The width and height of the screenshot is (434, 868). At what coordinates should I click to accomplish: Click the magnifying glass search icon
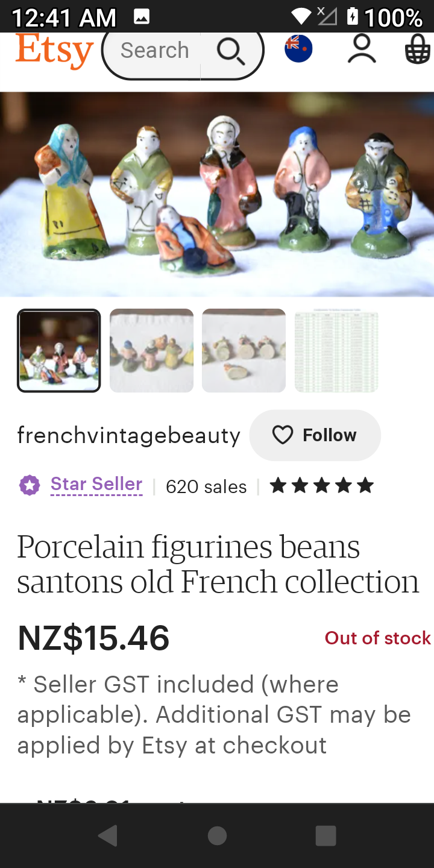tap(231, 52)
